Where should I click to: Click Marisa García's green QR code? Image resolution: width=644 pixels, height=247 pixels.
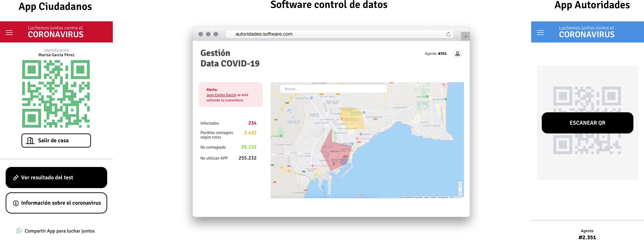(x=56, y=94)
